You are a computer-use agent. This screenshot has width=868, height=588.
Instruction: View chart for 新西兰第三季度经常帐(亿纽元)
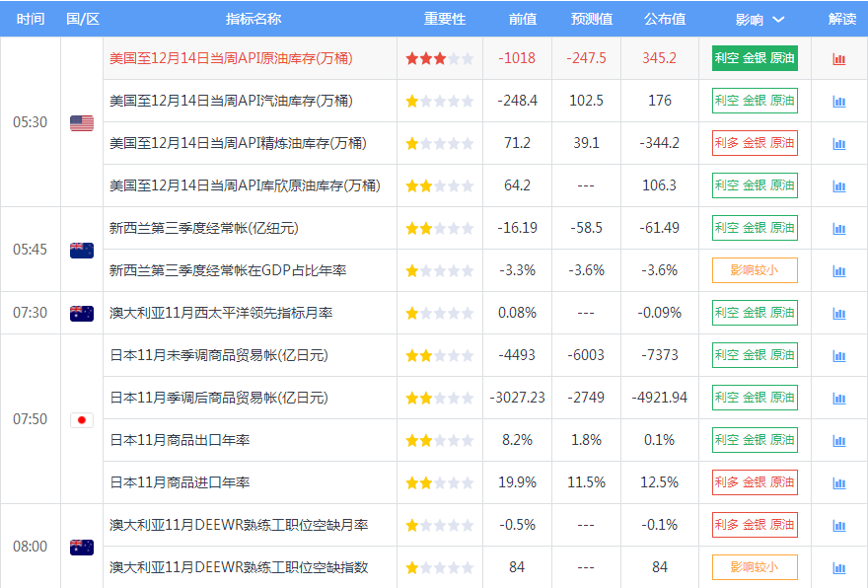click(x=839, y=229)
